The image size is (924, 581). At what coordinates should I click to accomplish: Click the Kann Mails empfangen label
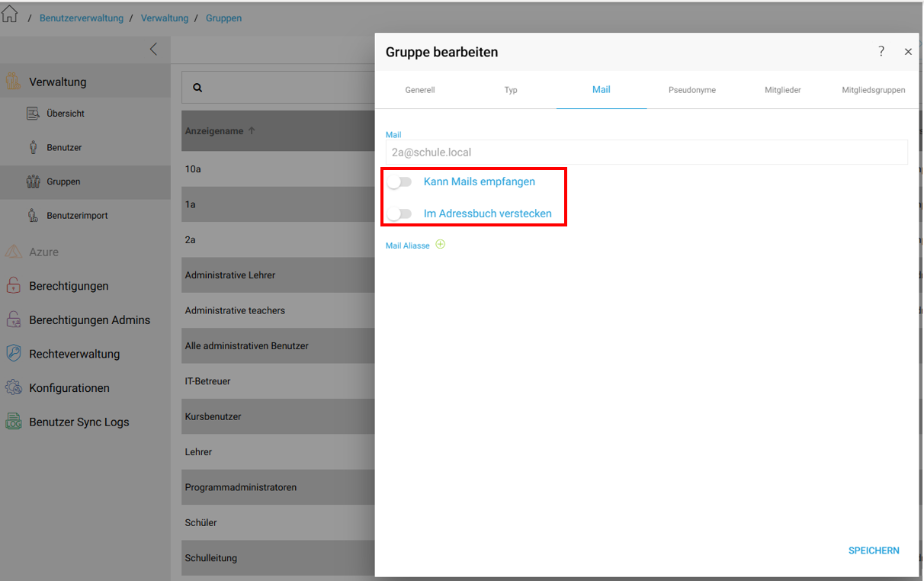480,181
